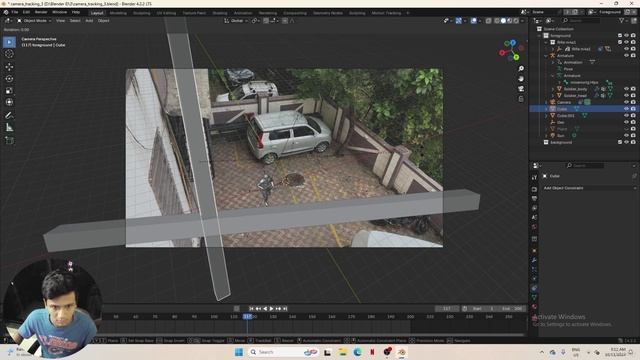Open the Netflix app in the taskbar
This screenshot has width=640, height=360.
coord(372,352)
